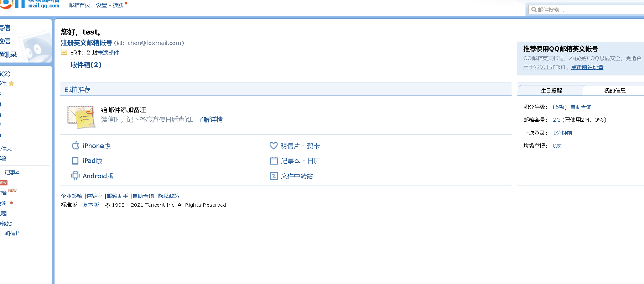Click the 邮箱推荐 panel header
Screen dimensions: 644x284
point(286,89)
